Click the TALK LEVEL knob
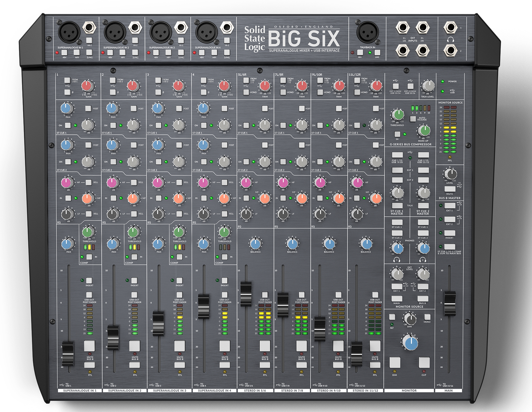 (428, 86)
